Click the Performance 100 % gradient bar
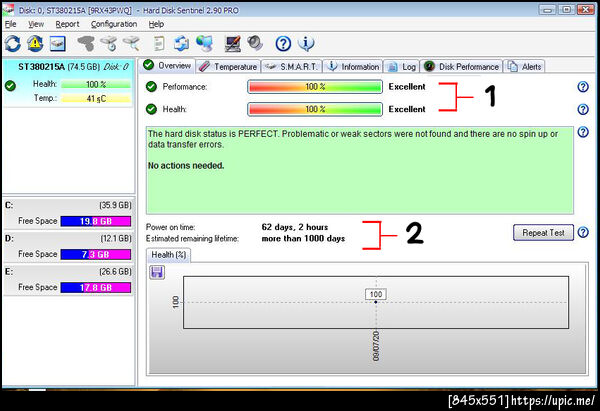Screen dimensions: 600x411 coord(315,87)
